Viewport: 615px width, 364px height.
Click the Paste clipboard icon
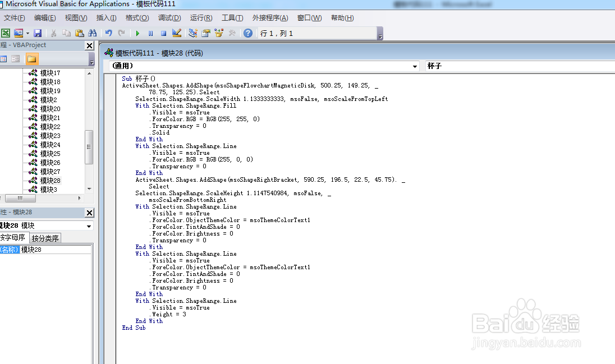coord(80,33)
